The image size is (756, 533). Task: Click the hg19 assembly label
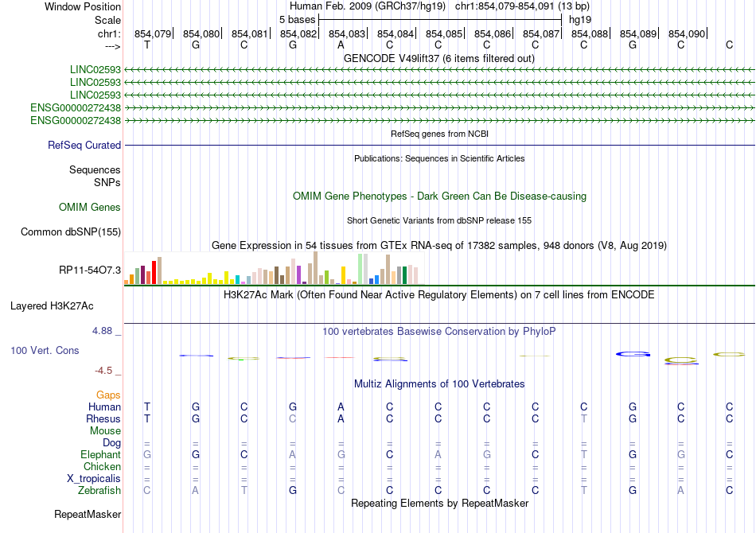(580, 20)
